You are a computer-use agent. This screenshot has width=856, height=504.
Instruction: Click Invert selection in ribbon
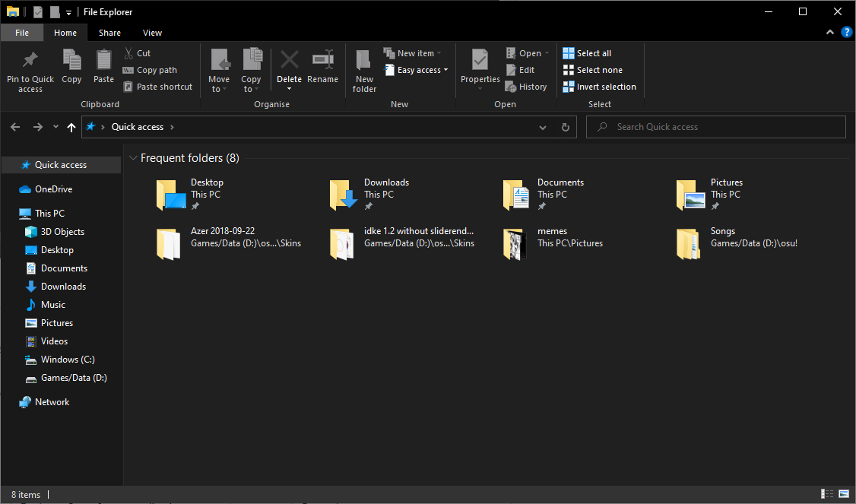click(x=599, y=87)
